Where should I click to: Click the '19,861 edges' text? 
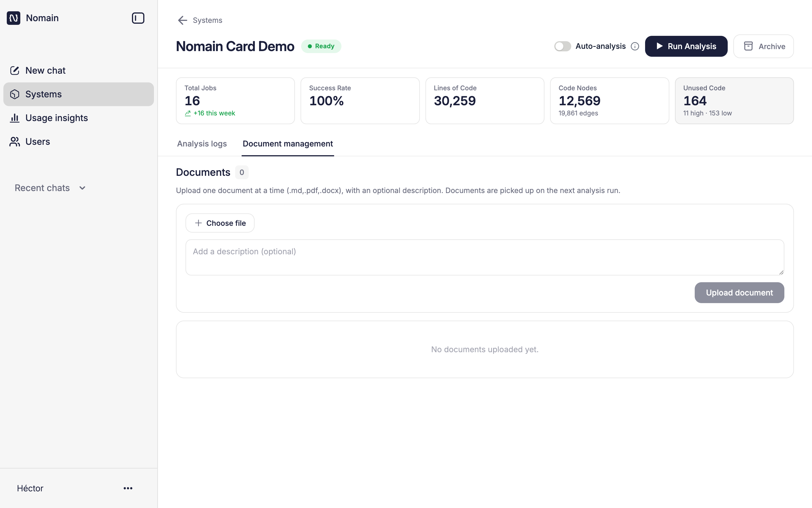(x=578, y=113)
